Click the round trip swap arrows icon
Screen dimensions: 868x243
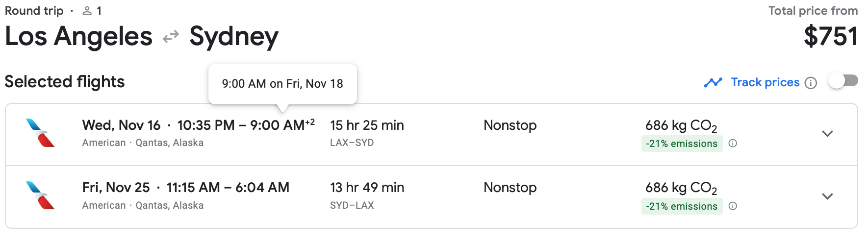tap(171, 37)
